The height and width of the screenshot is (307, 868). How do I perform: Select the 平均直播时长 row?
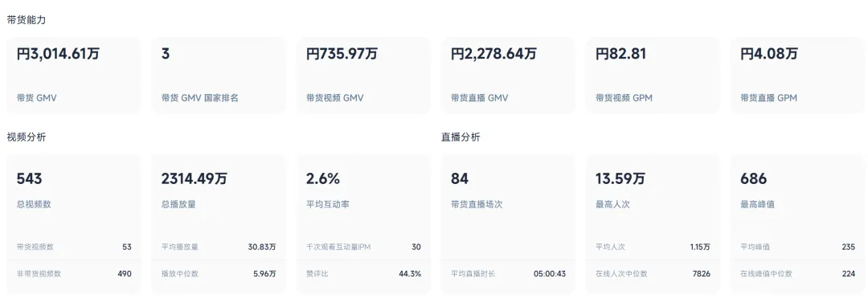pyautogui.click(x=508, y=273)
